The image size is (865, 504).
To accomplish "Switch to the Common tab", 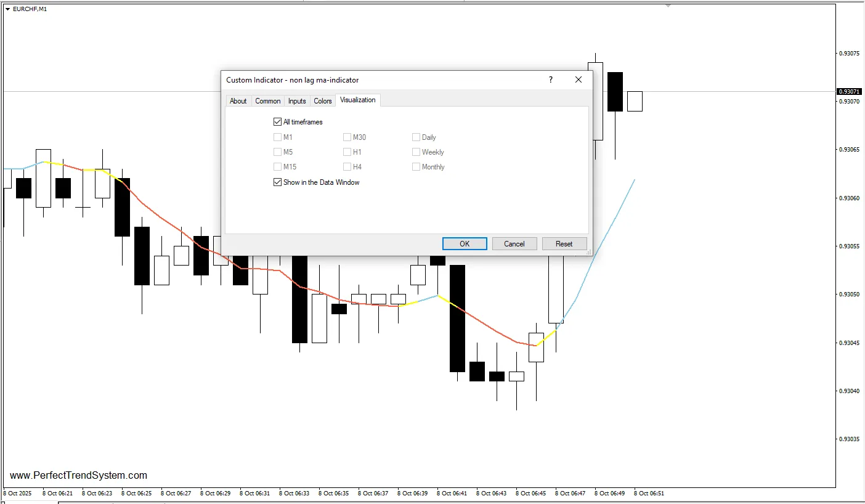I will [x=268, y=101].
